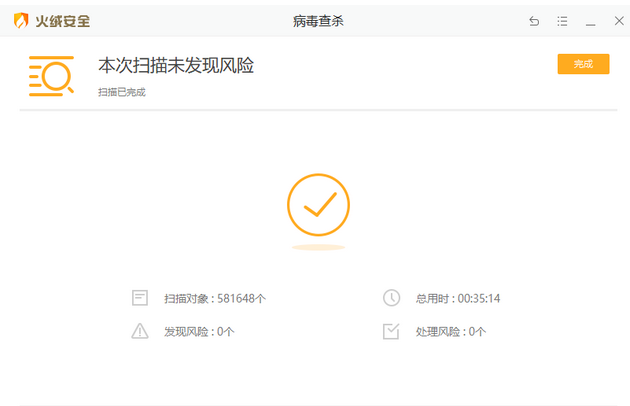Viewport: 630px width, 406px height.
Task: Go back using the return arrow icon
Action: pos(534,21)
